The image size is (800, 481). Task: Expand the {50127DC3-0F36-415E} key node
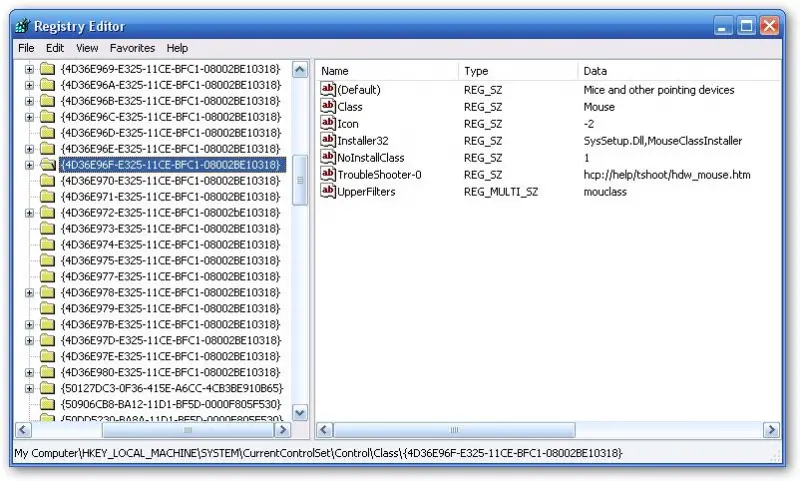[29, 388]
